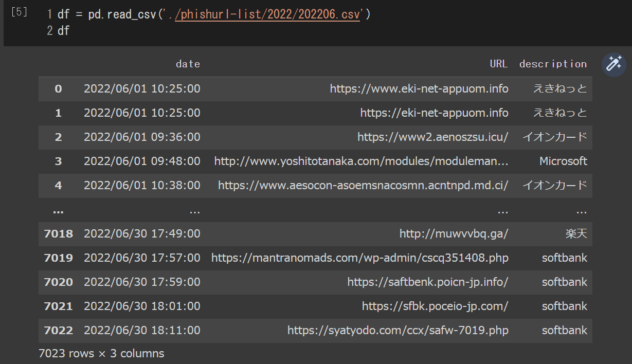
Task: Click the 7023 rows × 3 columns summary
Action: (x=101, y=353)
